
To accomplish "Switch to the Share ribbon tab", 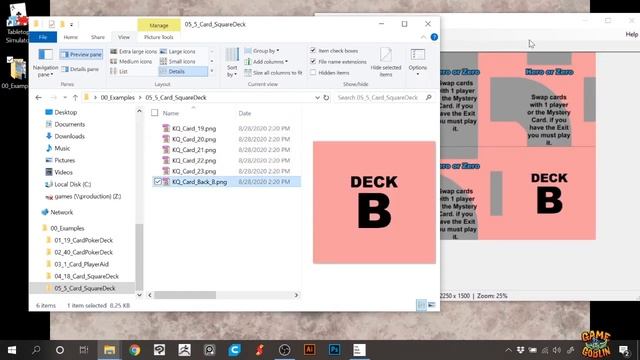I will (x=98, y=37).
